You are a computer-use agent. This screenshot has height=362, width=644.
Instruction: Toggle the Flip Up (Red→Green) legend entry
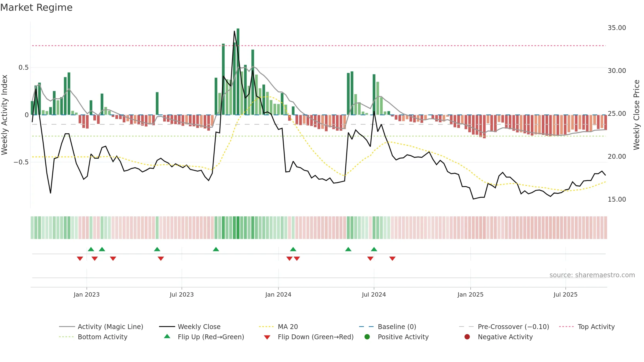pos(204,337)
